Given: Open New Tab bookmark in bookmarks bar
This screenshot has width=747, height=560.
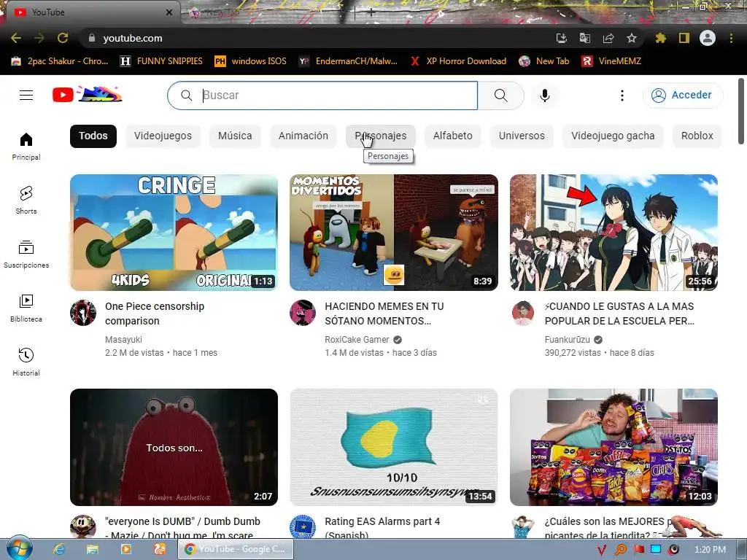Looking at the screenshot, I should (x=544, y=61).
